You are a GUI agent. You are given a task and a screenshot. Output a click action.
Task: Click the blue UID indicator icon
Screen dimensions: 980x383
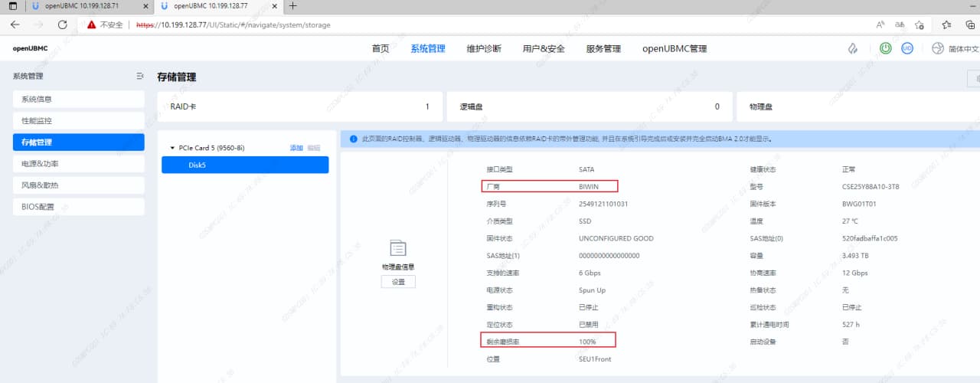(907, 48)
